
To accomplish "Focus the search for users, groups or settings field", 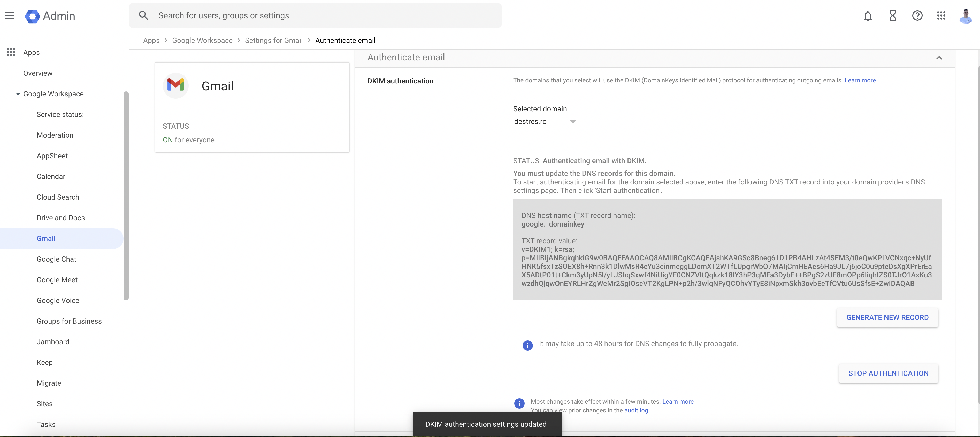I will [315, 15].
